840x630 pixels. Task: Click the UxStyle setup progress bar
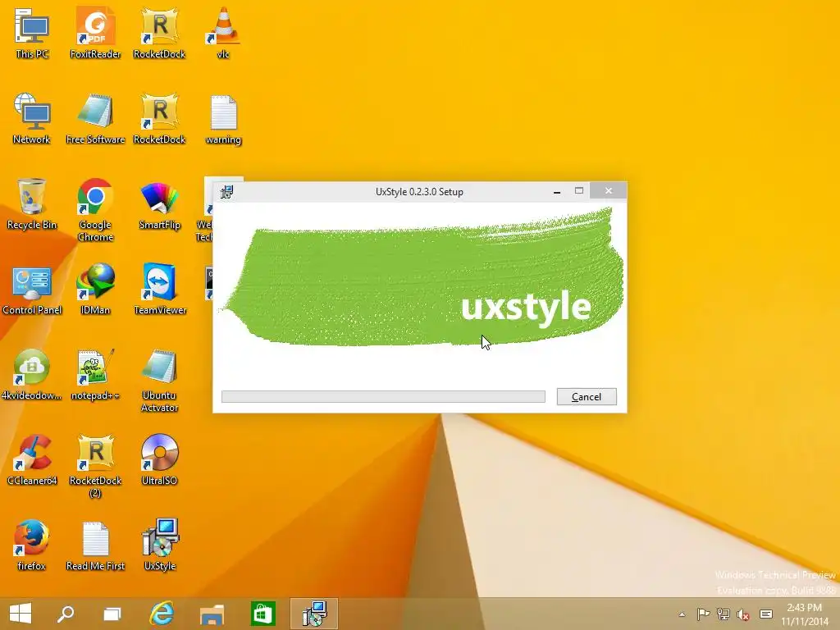(384, 396)
